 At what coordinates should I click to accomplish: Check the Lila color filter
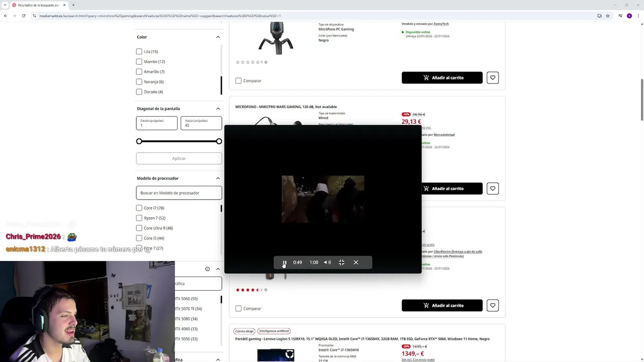point(139,51)
